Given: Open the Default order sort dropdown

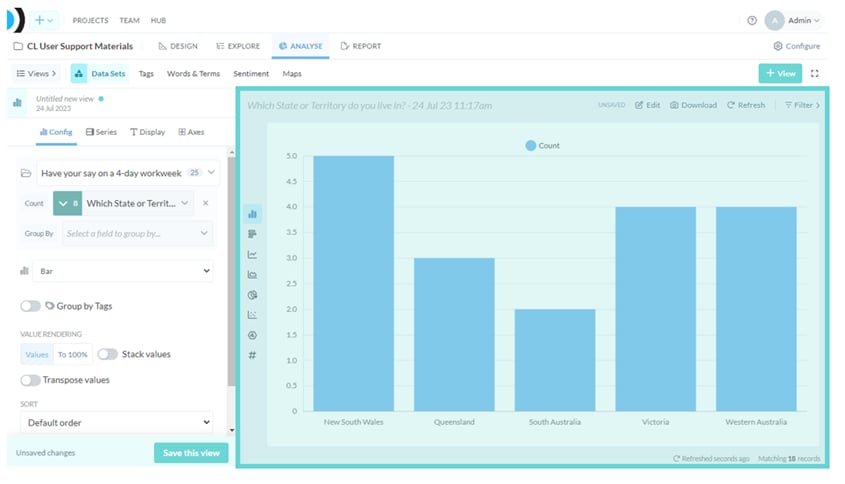Looking at the screenshot, I should click(x=116, y=423).
